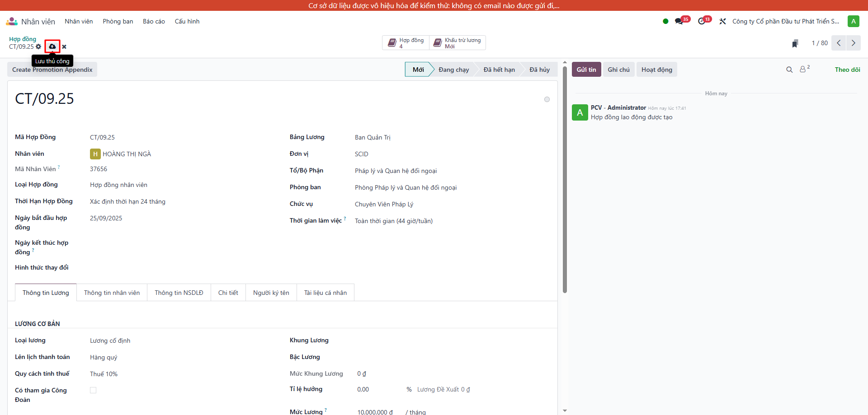Click the Nhân viên app logo icon

(x=12, y=21)
